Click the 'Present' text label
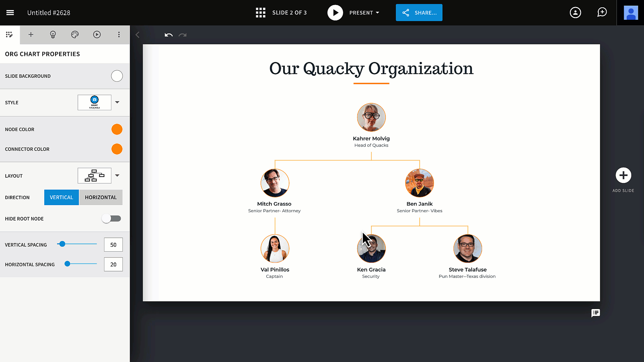The height and width of the screenshot is (362, 644). click(361, 13)
